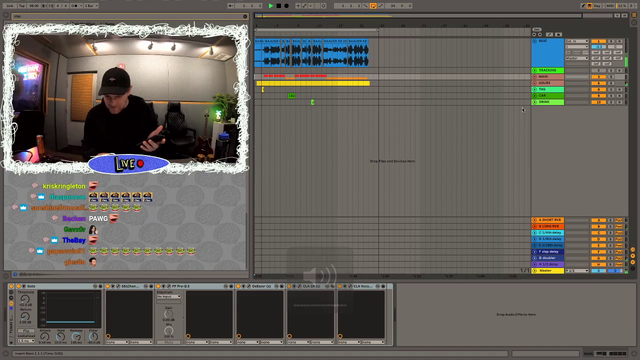
Task: Open BEAT track Master output dropdown
Action: [577, 58]
